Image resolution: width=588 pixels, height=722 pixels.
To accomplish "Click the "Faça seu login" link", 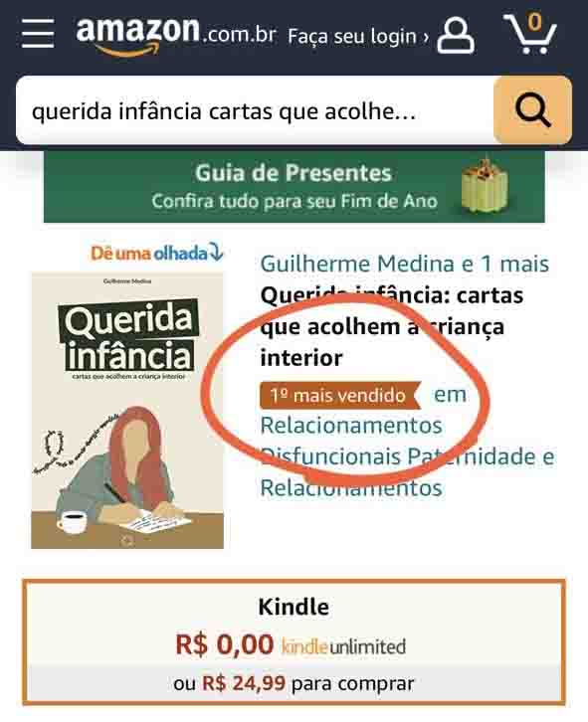I will 352,36.
